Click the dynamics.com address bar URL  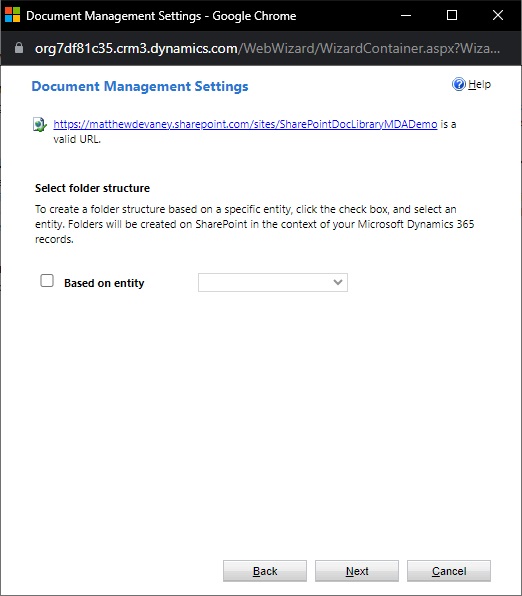point(267,48)
